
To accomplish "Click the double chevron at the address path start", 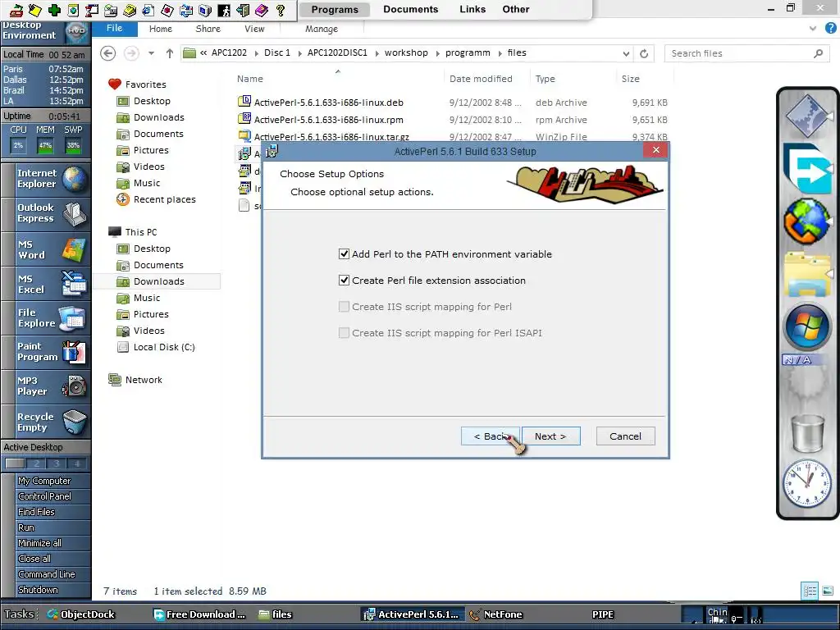I will (203, 52).
